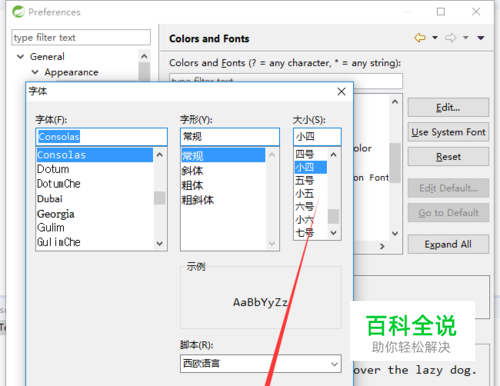The width and height of the screenshot is (500, 386).
Task: Select Appearance in the preferences tree
Action: click(71, 72)
